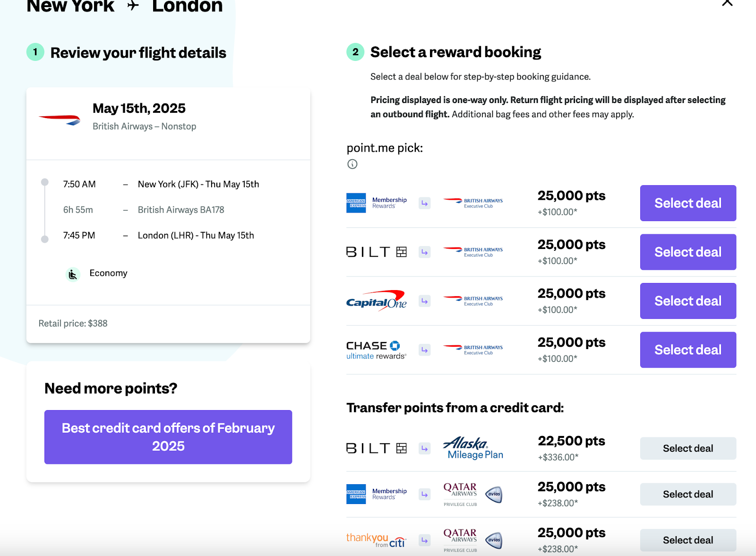The image size is (756, 556).
Task: Click the Capital One logo
Action: click(377, 301)
